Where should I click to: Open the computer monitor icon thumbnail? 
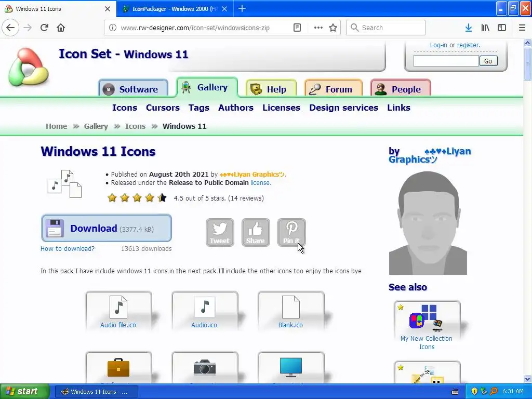click(x=291, y=368)
